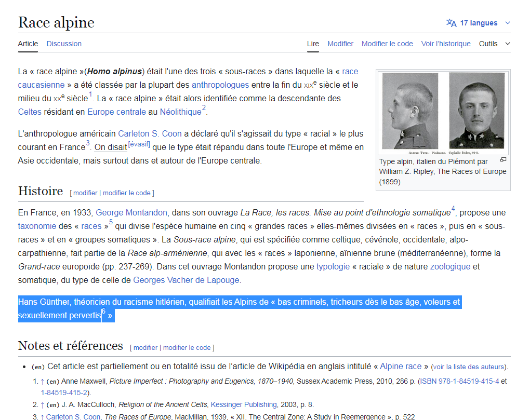
Task: Click the Notes et références heading
Action: 71,346
